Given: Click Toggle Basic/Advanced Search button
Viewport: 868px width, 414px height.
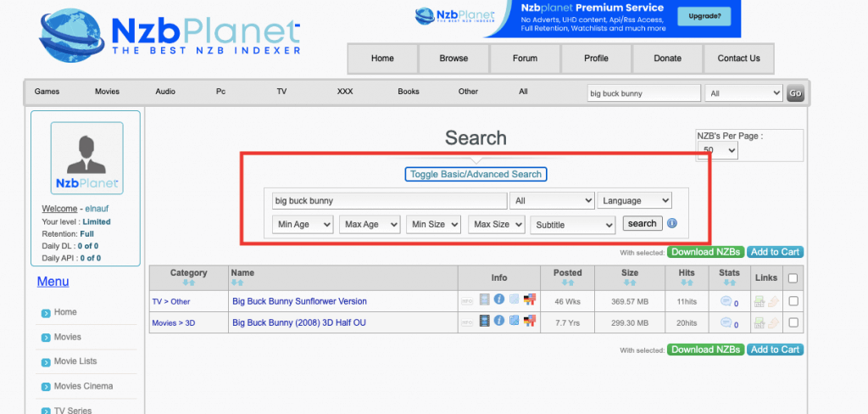Looking at the screenshot, I should point(476,174).
